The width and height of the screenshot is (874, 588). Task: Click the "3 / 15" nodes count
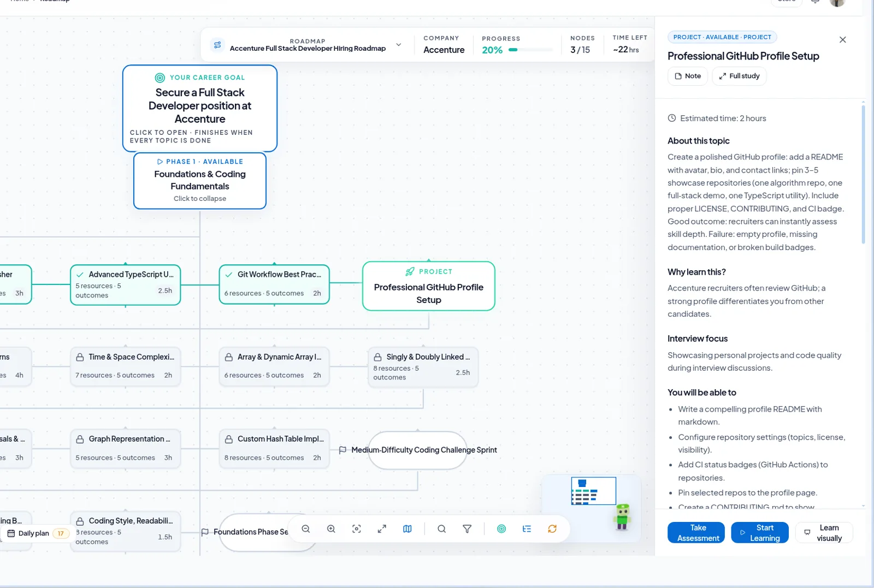(580, 50)
